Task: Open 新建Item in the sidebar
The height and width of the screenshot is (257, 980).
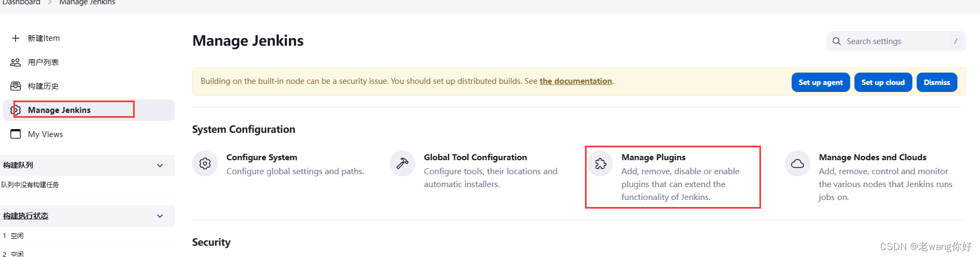Action: point(44,38)
